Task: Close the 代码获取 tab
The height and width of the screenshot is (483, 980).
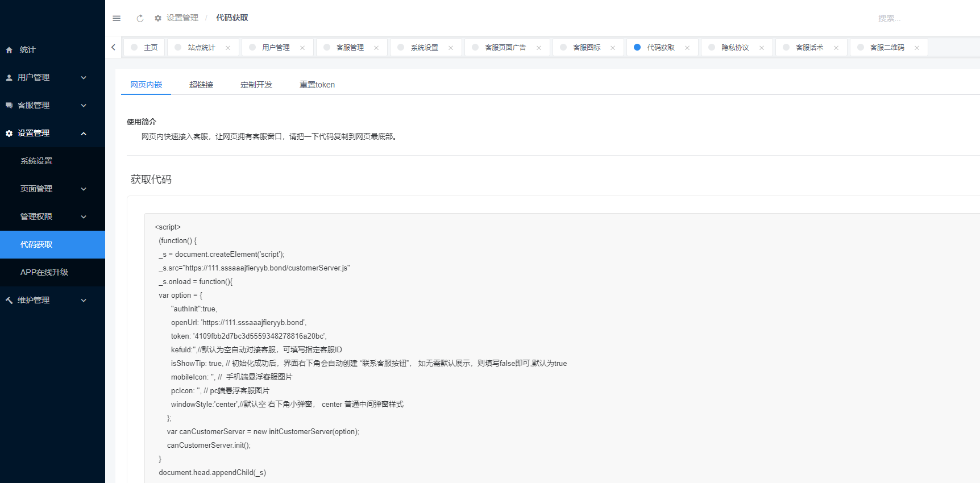Action: pyautogui.click(x=687, y=48)
